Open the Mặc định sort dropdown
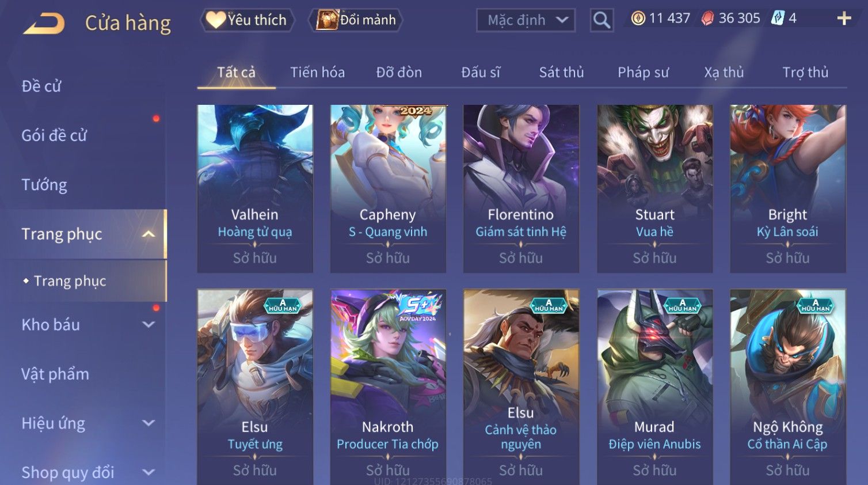The image size is (868, 485). pos(526,20)
